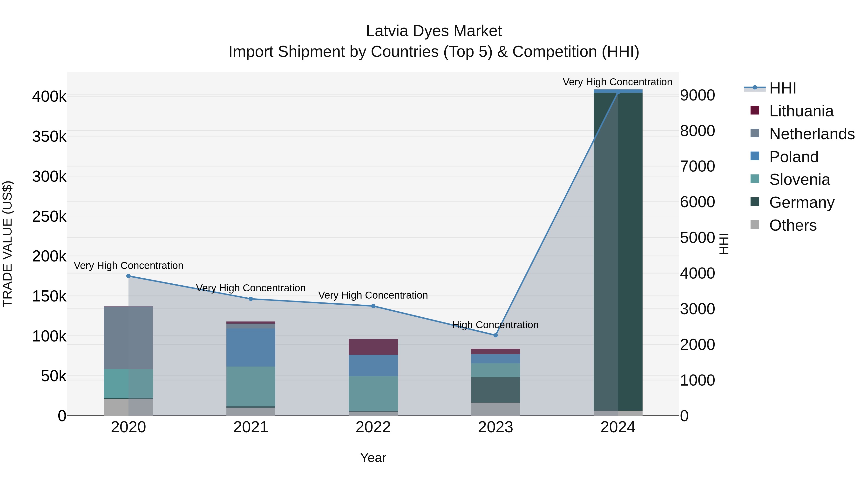Click Others segment in 2020 bar
Image resolution: width=868 pixels, height=488 pixels.
[128, 407]
